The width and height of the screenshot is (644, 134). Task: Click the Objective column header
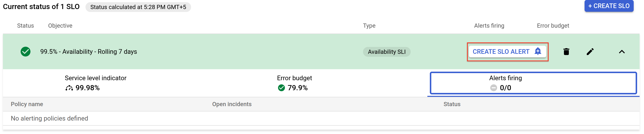[x=60, y=26]
